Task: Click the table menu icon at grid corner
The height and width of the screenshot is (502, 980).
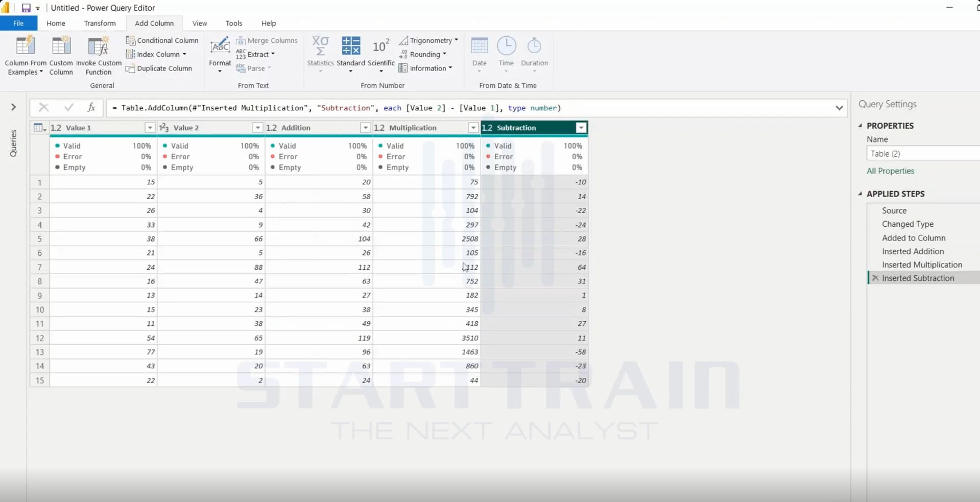Action: [x=39, y=128]
